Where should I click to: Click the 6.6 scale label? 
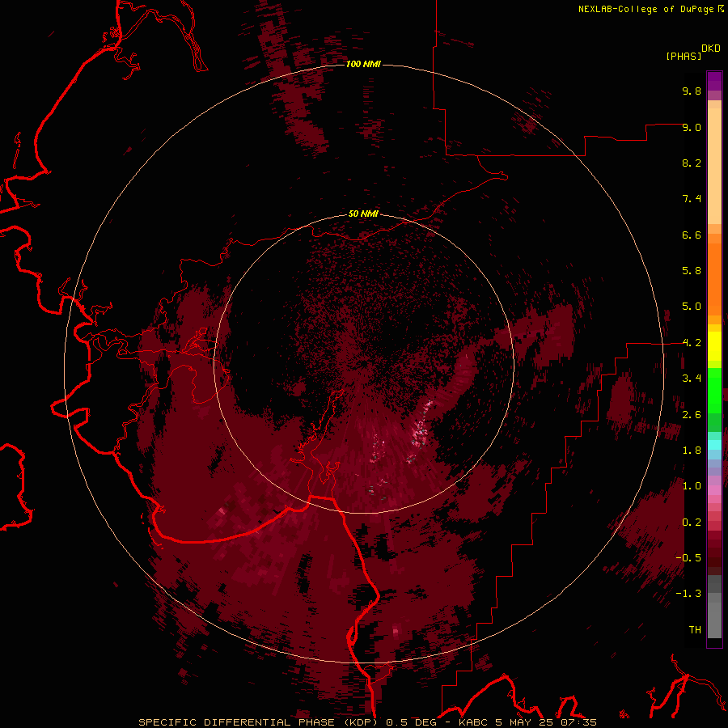coord(692,235)
